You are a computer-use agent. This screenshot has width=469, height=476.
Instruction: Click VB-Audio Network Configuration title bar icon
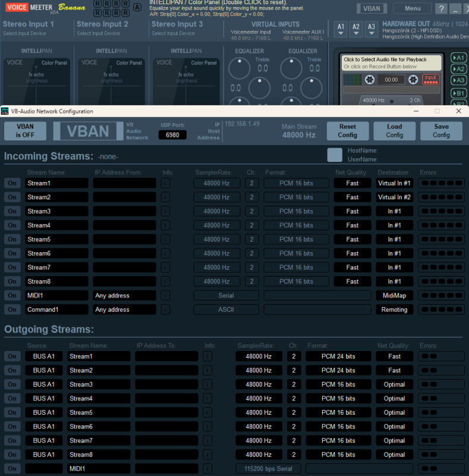5,111
